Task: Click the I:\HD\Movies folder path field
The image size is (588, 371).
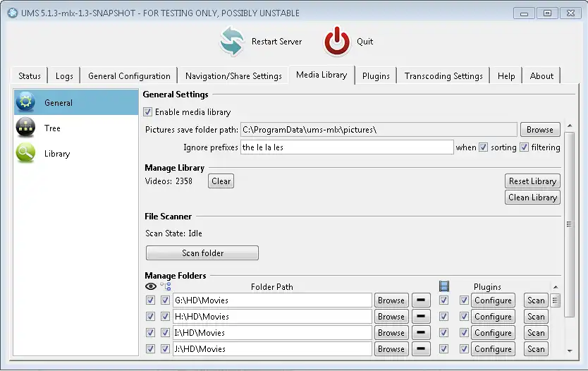Action: [272, 332]
